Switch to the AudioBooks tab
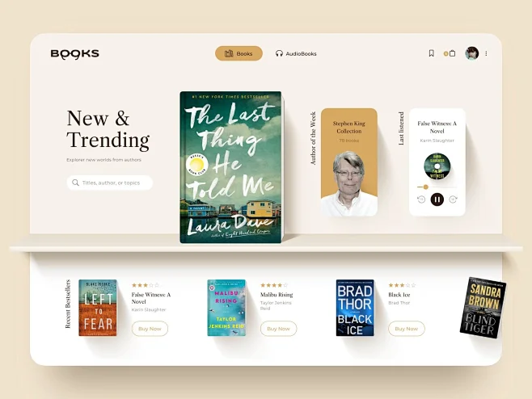Screen dimensions: 532x399 pos(296,53)
